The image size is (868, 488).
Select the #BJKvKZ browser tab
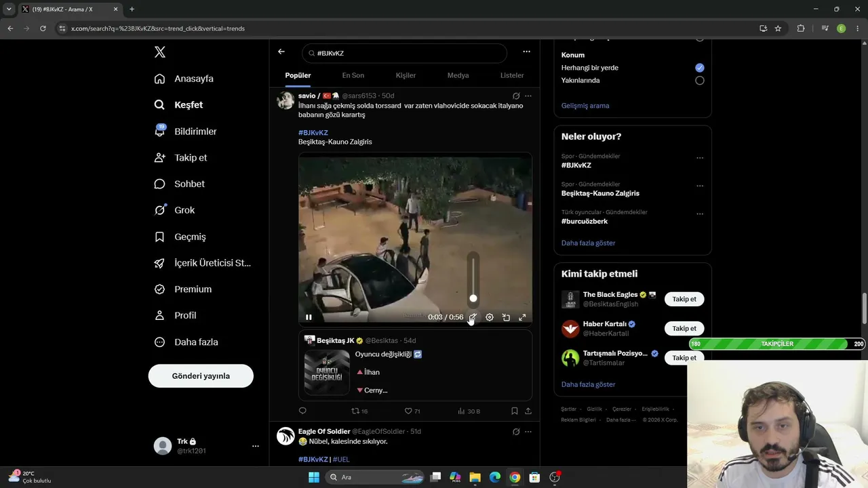tap(69, 9)
